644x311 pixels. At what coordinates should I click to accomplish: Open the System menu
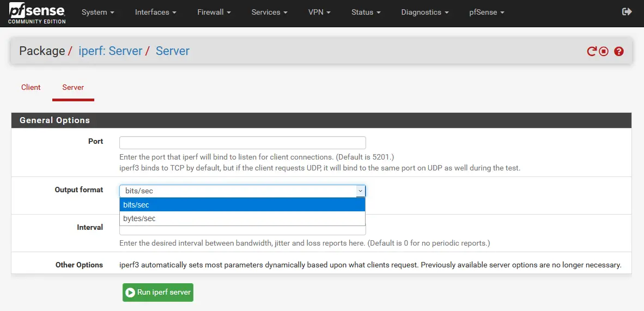pos(98,13)
